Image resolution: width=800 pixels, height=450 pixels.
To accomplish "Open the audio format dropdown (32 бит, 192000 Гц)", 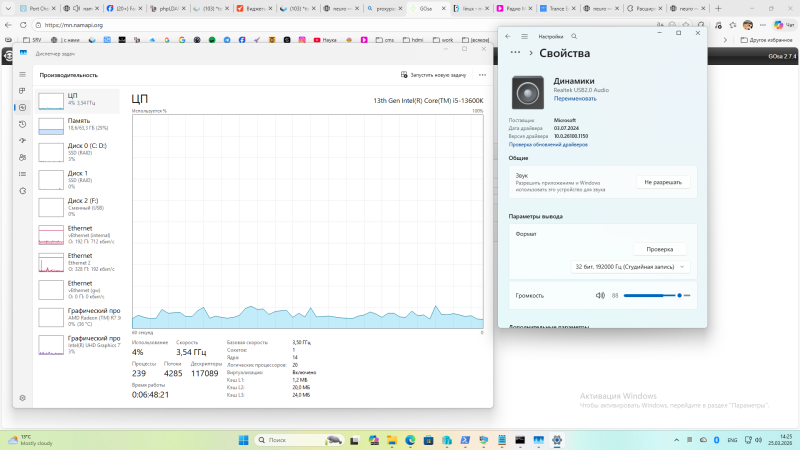I will 631,267.
